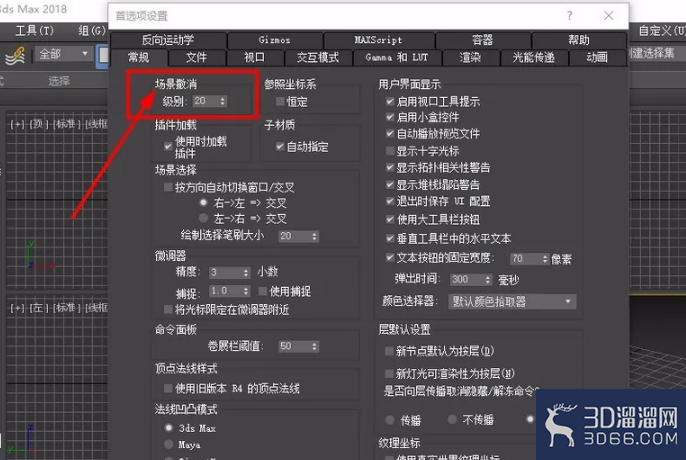Adjust the 精度 spinner arrows

click(x=246, y=273)
